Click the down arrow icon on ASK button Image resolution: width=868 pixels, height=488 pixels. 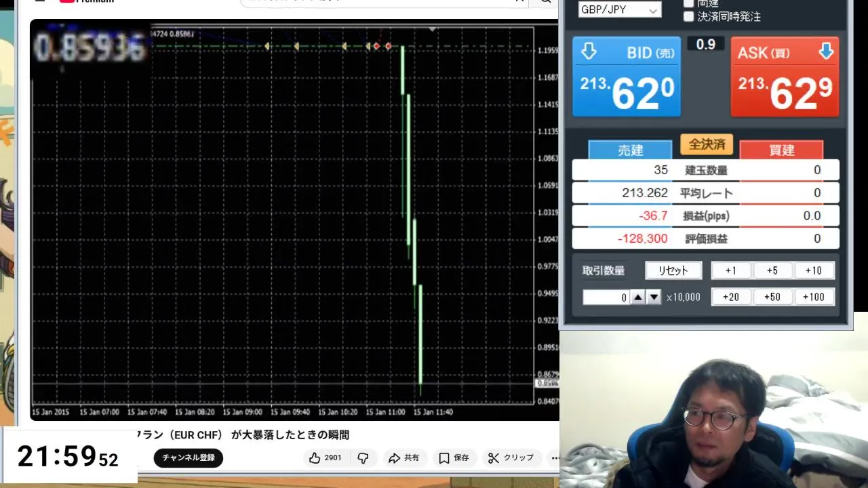pyautogui.click(x=825, y=52)
